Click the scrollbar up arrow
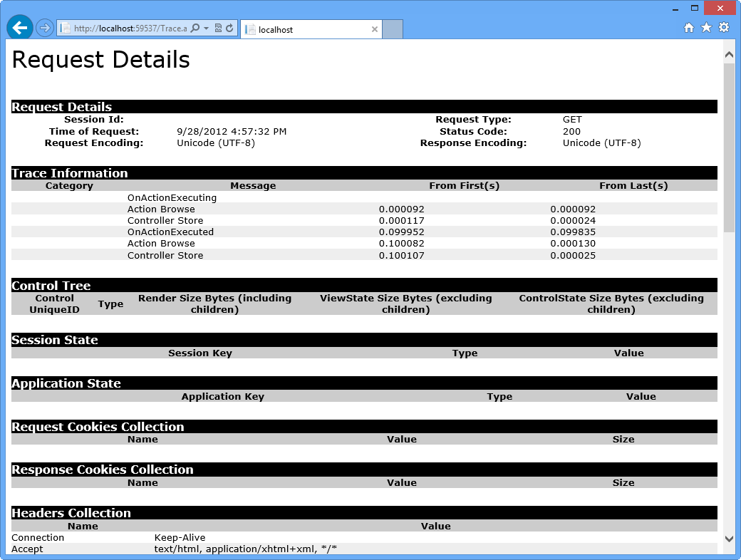 click(x=729, y=53)
